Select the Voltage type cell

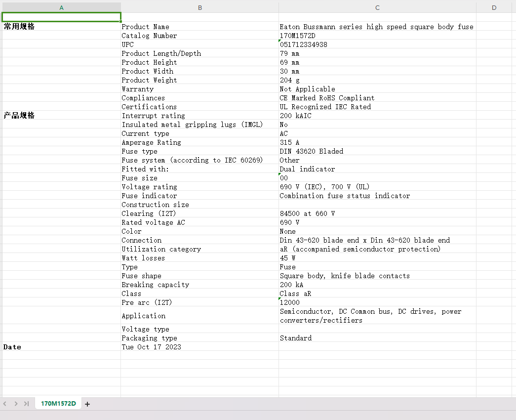pos(200,329)
